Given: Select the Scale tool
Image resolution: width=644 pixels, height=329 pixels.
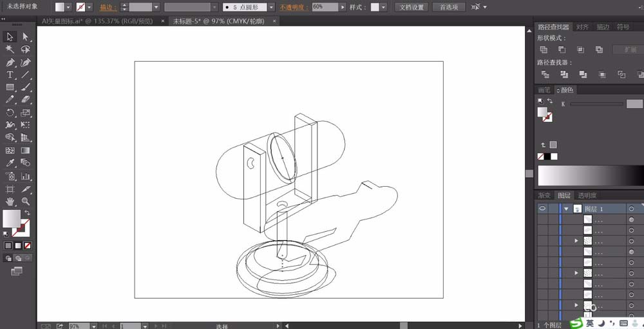Looking at the screenshot, I should [26, 113].
